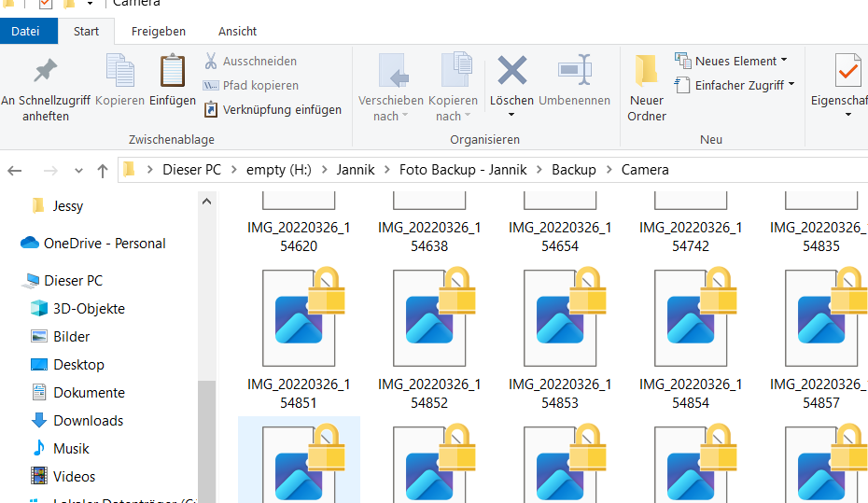The height and width of the screenshot is (503, 868).
Task: Select file name IMG_20220326_154638
Action: pos(429,237)
